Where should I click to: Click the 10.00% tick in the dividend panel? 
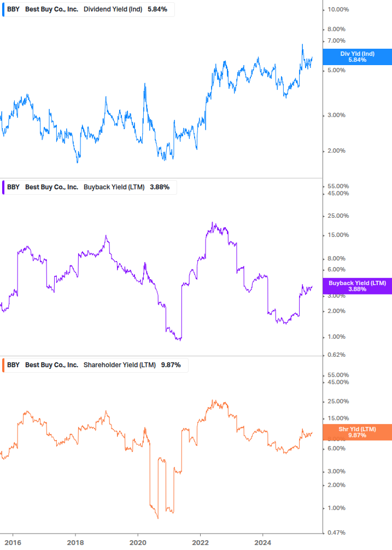point(338,9)
